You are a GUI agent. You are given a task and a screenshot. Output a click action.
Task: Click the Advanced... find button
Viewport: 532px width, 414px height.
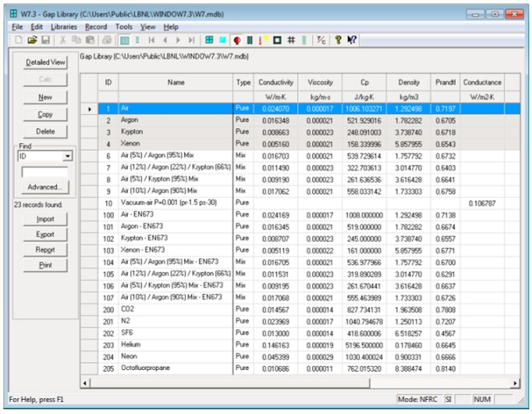(45, 187)
